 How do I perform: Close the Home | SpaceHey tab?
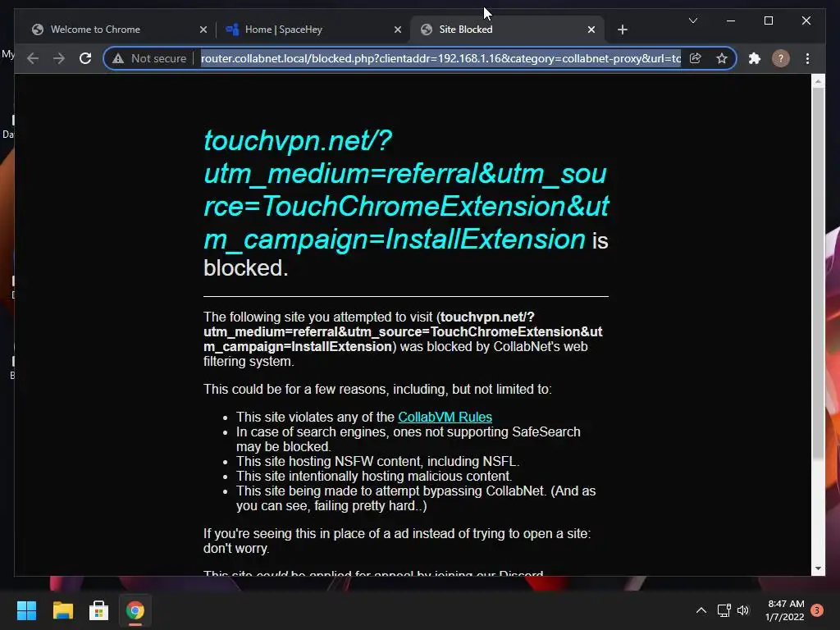click(398, 30)
